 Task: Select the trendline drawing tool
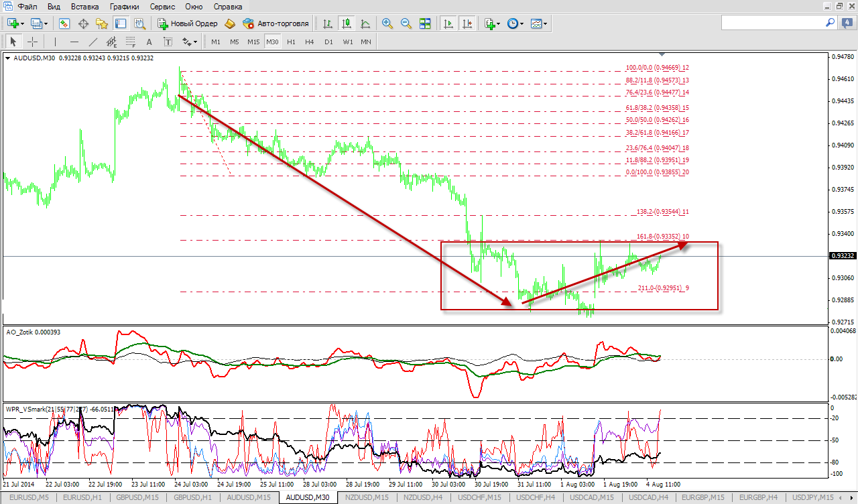tap(93, 42)
